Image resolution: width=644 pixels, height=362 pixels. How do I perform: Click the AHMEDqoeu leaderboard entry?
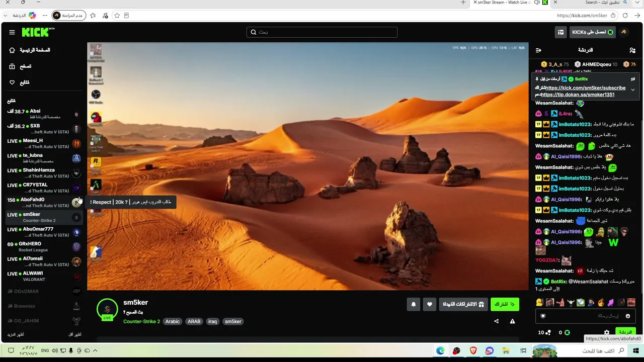(x=596, y=64)
